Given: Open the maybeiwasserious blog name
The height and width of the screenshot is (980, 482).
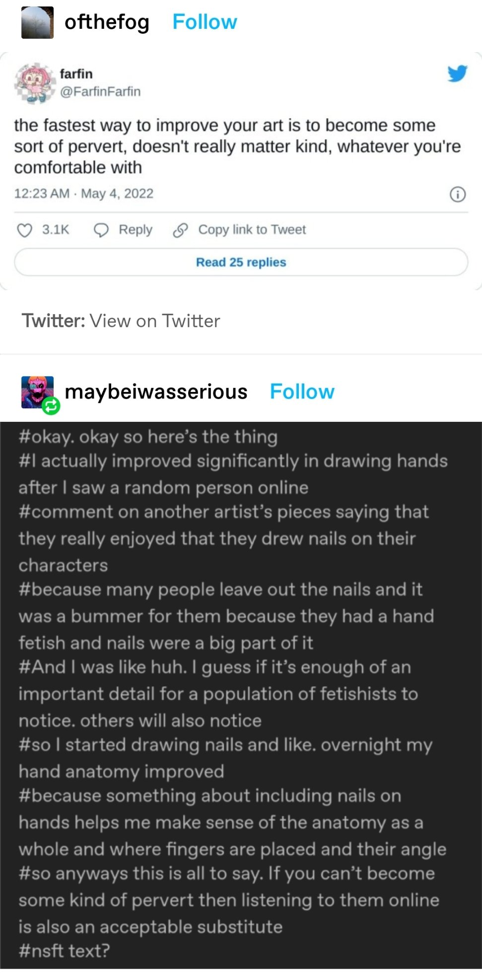Looking at the screenshot, I should (x=156, y=392).
